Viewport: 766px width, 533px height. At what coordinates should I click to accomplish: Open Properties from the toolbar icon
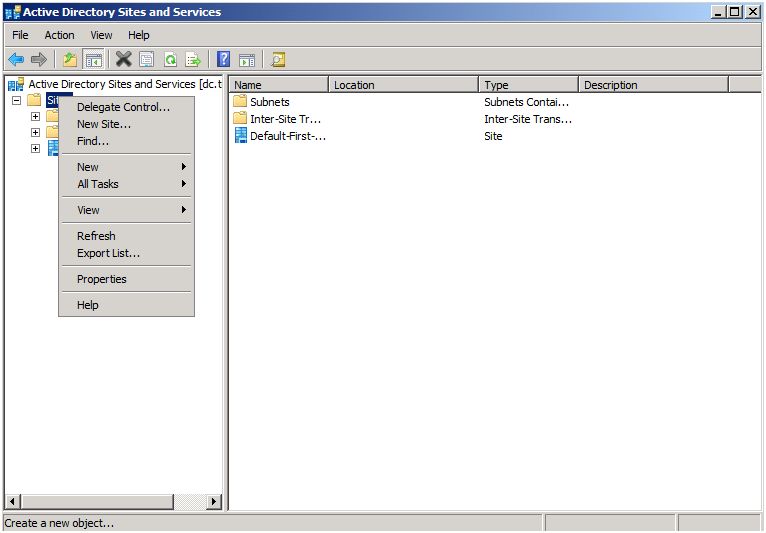pos(147,60)
